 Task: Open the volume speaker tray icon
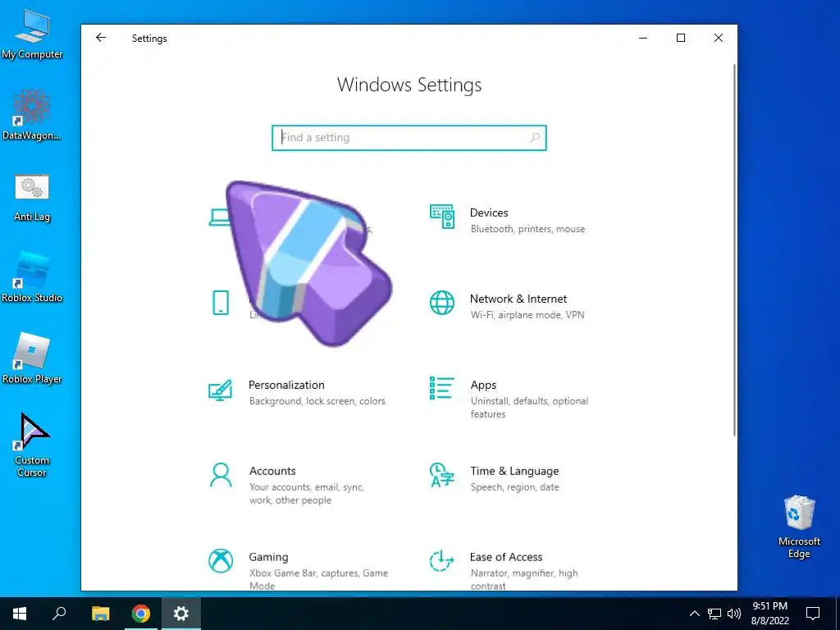coord(734,614)
